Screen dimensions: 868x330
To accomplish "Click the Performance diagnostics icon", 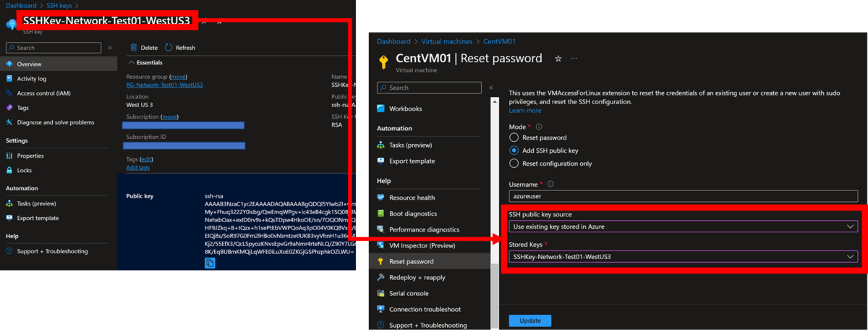I will click(381, 229).
